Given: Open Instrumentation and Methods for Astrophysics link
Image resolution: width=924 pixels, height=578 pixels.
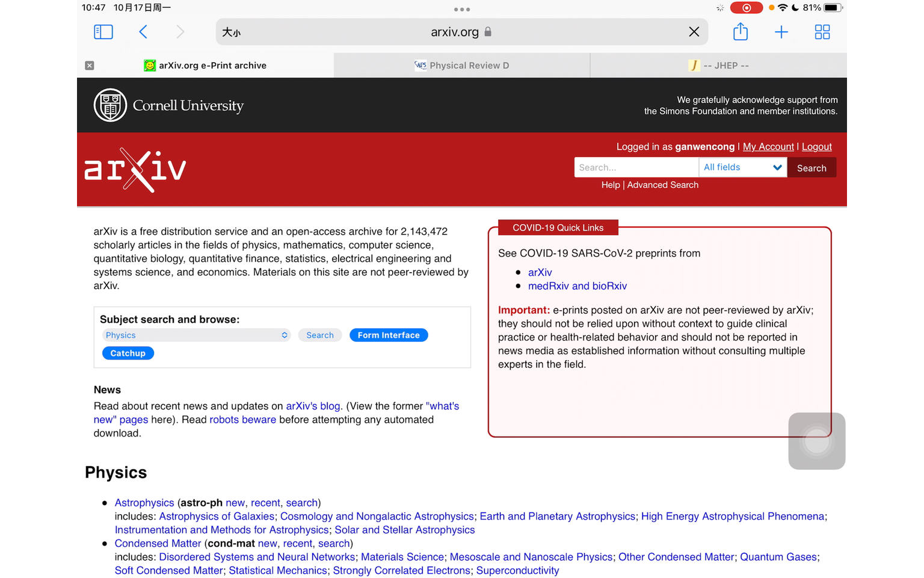Looking at the screenshot, I should point(222,530).
